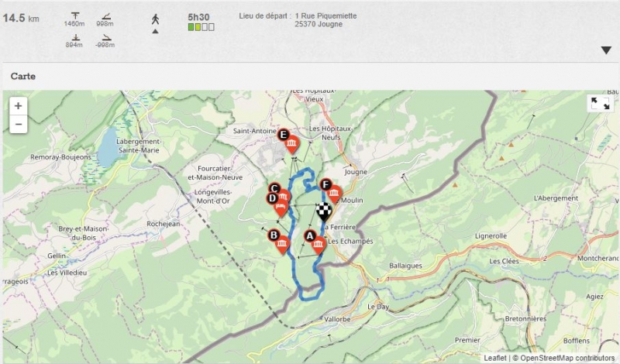
Task: Click the elevation gain 998m icon
Action: (105, 15)
